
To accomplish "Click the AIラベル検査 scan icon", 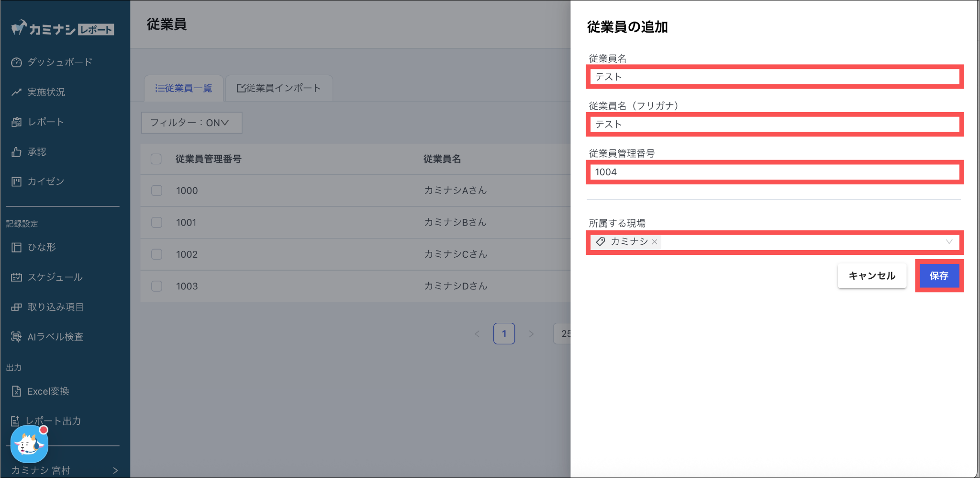I will pyautogui.click(x=17, y=337).
